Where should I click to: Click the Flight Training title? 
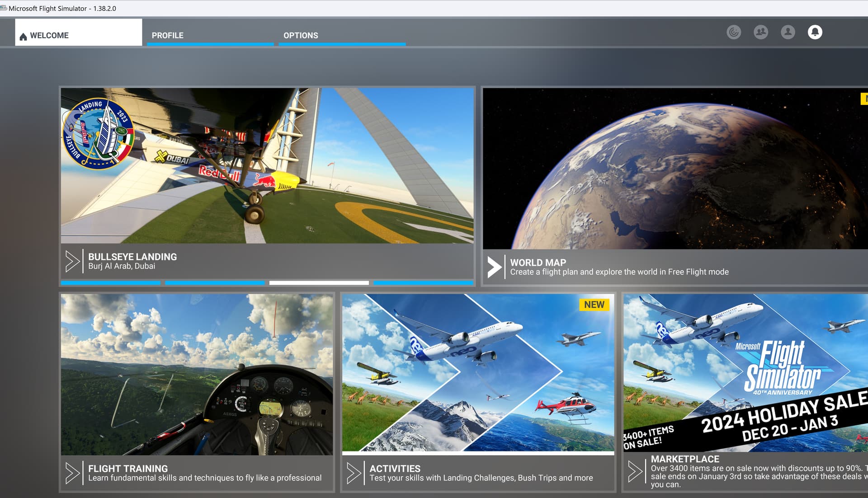128,469
